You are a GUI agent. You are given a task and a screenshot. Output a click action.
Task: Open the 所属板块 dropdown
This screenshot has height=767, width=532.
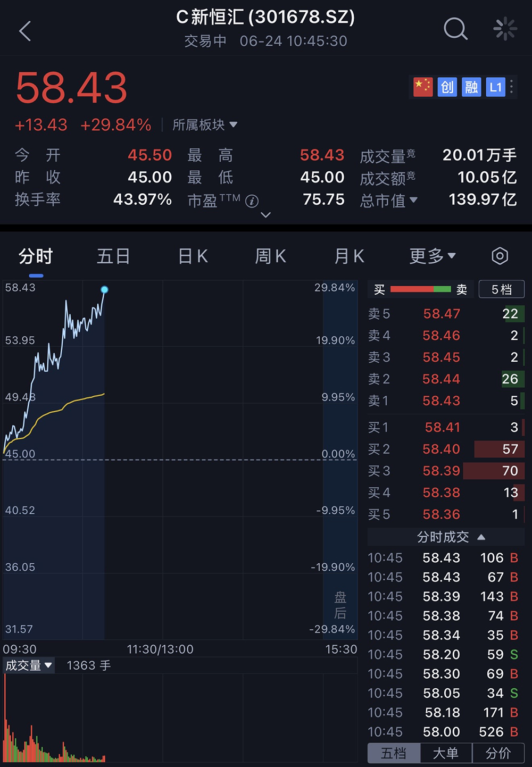point(205,125)
